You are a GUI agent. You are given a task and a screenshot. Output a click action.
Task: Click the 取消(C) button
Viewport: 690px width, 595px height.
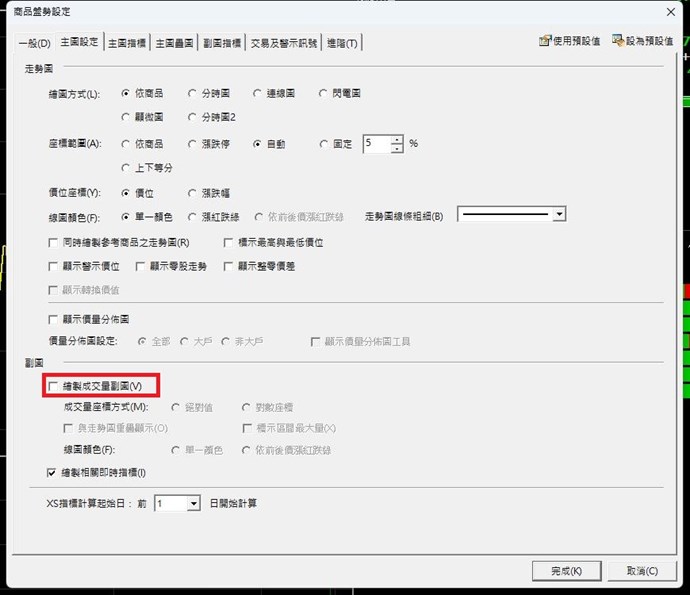(x=642, y=571)
